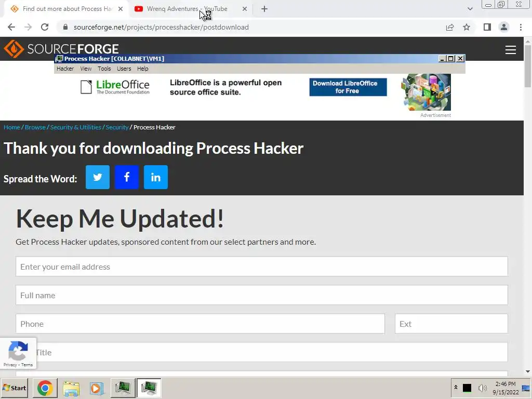Click the taskbar clock
This screenshot has width=532, height=399.
506,388
